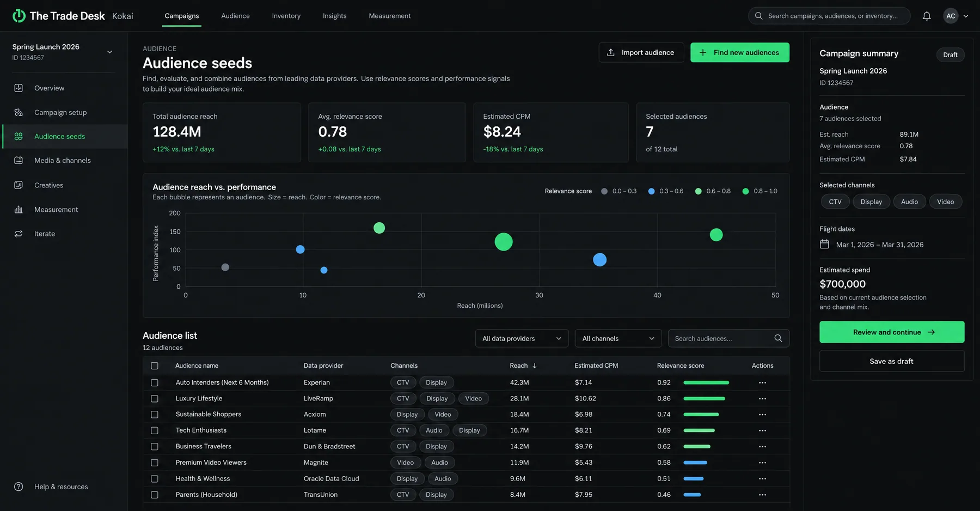
Task: Open the All data providers dropdown
Action: pyautogui.click(x=522, y=338)
